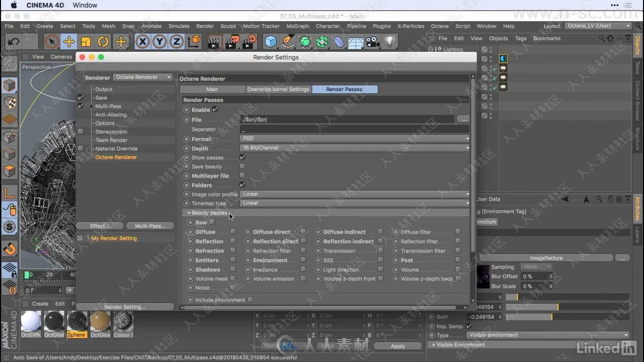The width and height of the screenshot is (644, 362).
Task: Collapse the Beauty passes section
Action: coord(189,213)
